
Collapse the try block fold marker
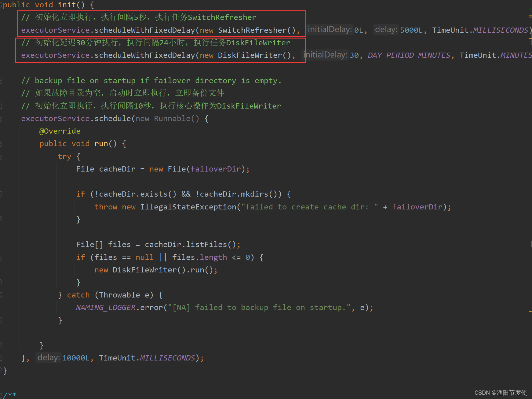[1, 157]
